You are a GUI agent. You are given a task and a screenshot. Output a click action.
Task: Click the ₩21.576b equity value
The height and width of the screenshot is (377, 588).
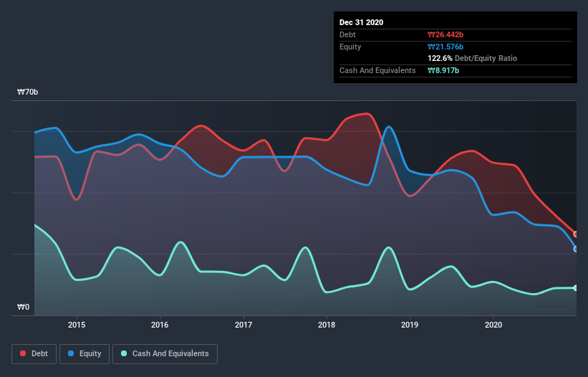445,47
